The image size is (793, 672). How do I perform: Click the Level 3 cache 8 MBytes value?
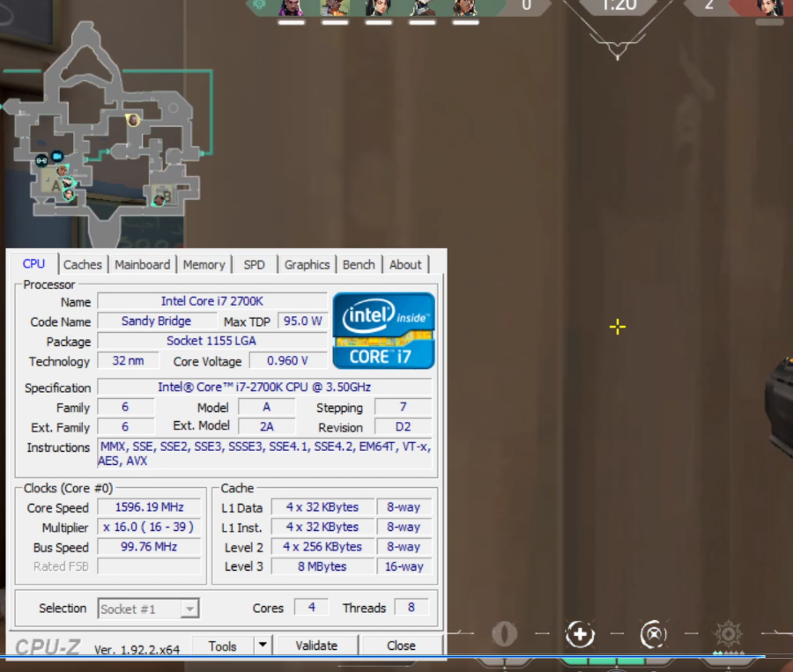click(322, 566)
